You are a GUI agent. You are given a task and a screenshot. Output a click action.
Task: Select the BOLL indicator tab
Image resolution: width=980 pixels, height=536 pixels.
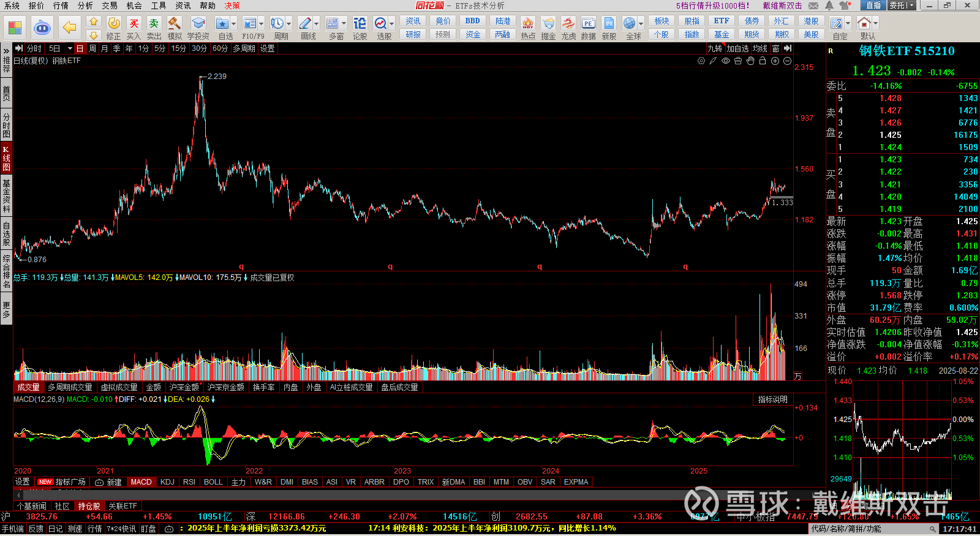(x=213, y=482)
